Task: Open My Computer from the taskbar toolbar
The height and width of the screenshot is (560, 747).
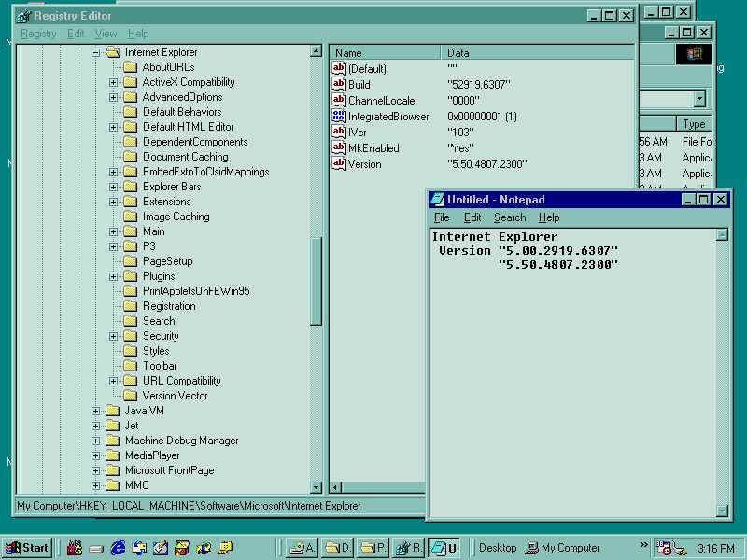Action: [563, 548]
